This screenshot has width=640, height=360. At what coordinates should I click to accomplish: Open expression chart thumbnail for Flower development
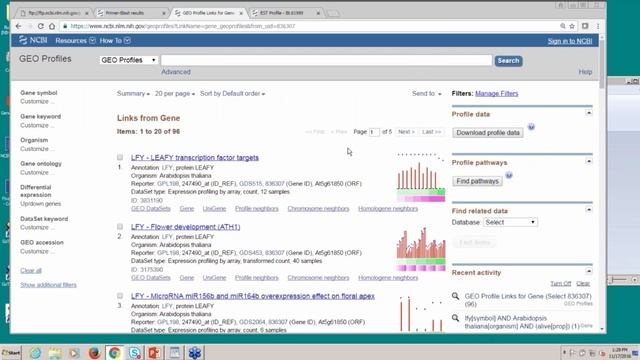(x=421, y=249)
